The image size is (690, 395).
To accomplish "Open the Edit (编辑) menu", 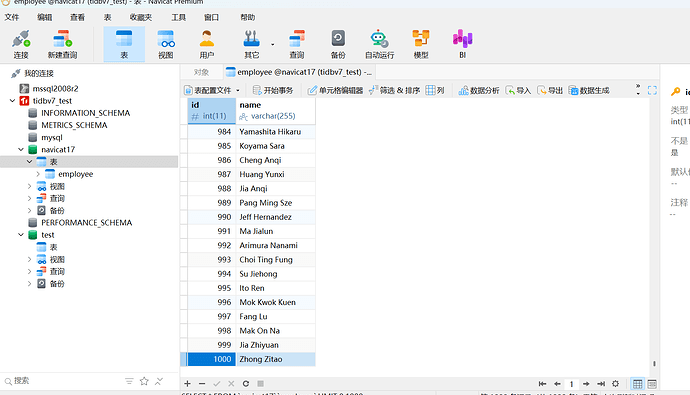I will click(x=44, y=17).
